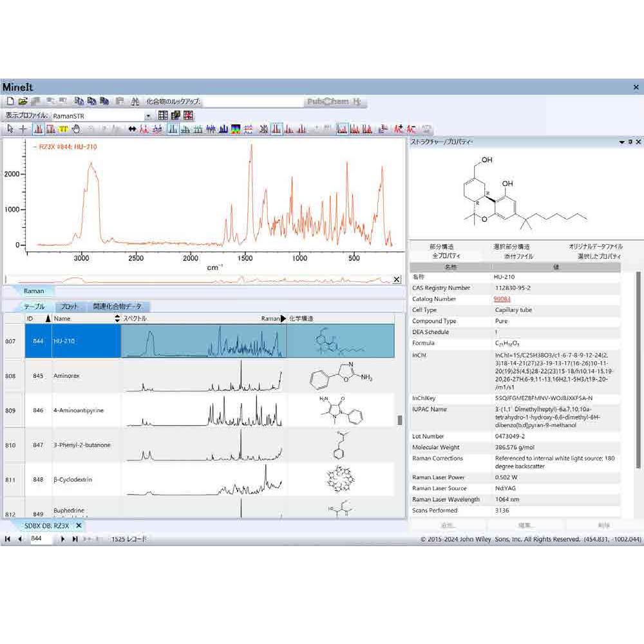Click the 名称 properties column header
The width and height of the screenshot is (644, 644).
pyautogui.click(x=451, y=267)
